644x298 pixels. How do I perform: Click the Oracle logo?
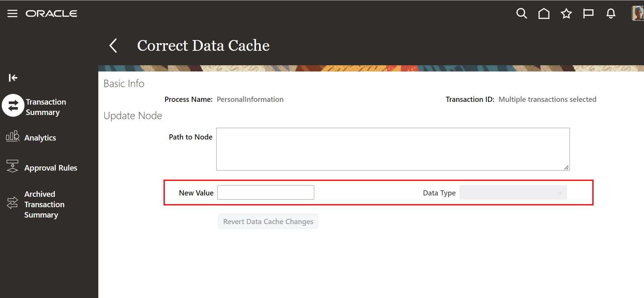(x=51, y=13)
